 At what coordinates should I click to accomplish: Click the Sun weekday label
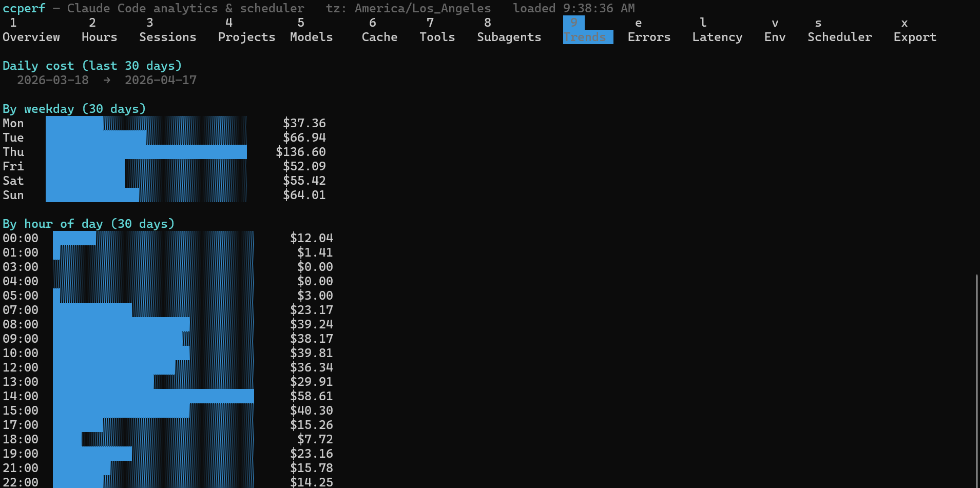point(13,195)
